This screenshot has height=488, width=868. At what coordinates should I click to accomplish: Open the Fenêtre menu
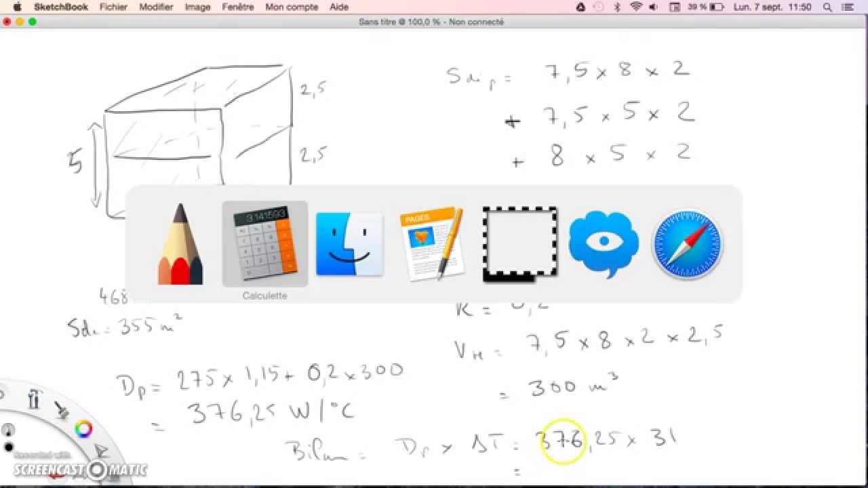238,7
